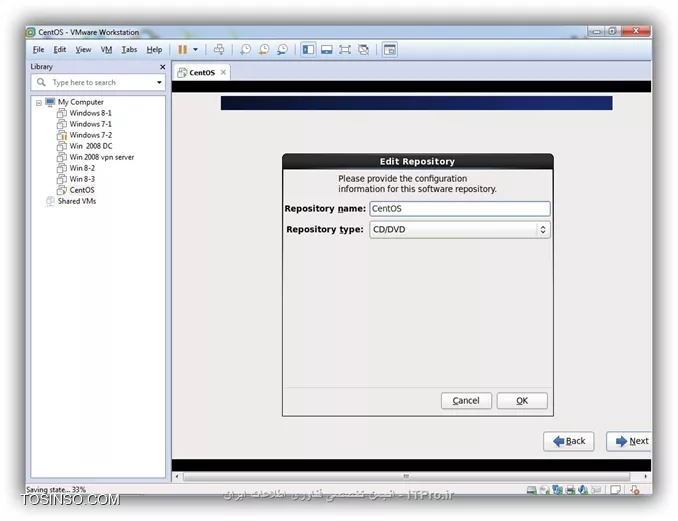Click the My Computer monitor icon
678x521 pixels.
[x=50, y=102]
